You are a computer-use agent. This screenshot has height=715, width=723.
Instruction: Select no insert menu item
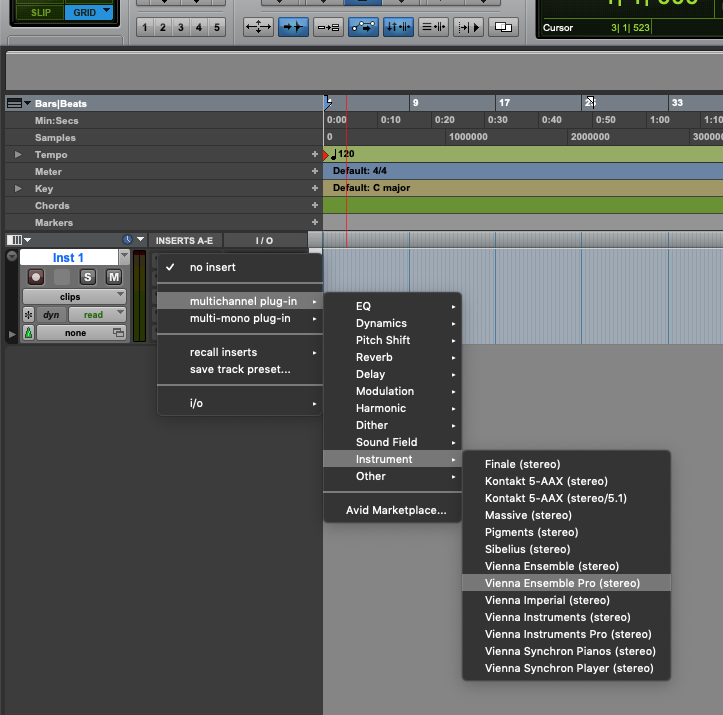pos(240,267)
